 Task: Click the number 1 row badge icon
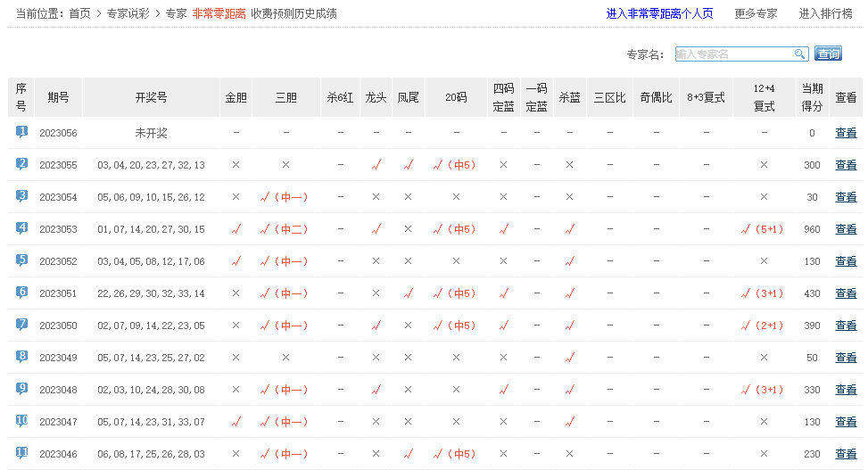click(x=21, y=132)
